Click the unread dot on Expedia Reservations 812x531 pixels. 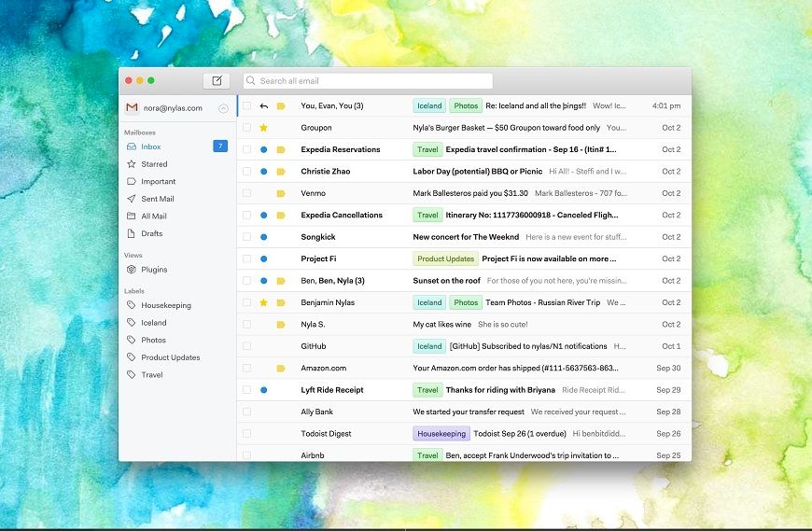tap(263, 149)
